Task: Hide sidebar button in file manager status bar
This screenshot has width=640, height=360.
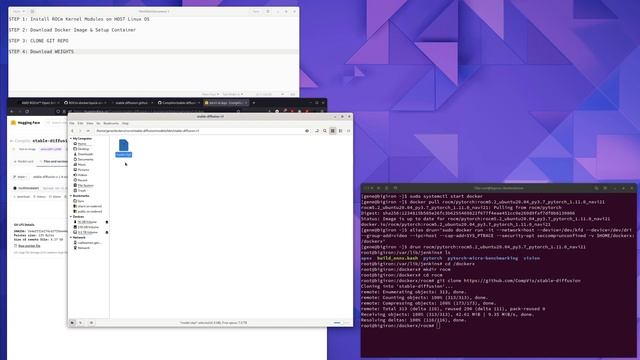Action: pyautogui.click(x=91, y=323)
